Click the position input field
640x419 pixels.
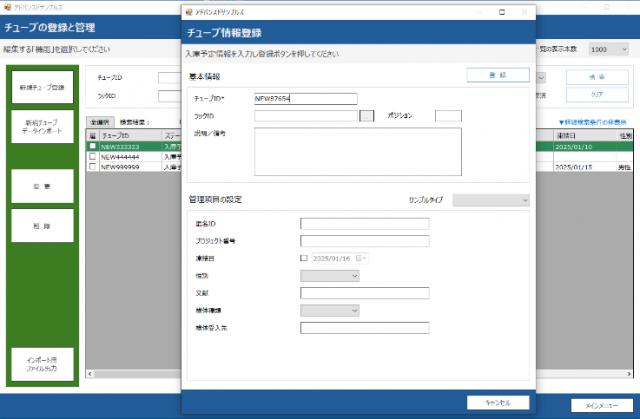click(448, 116)
